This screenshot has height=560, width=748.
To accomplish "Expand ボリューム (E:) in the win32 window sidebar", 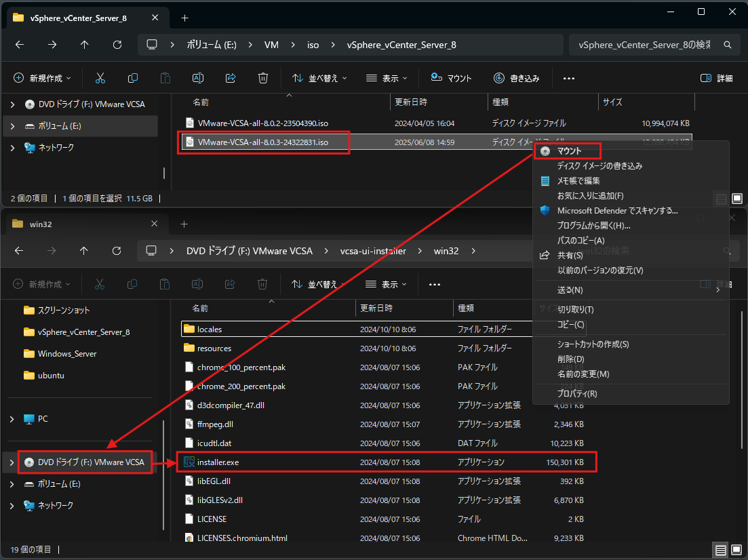I will pos(12,484).
